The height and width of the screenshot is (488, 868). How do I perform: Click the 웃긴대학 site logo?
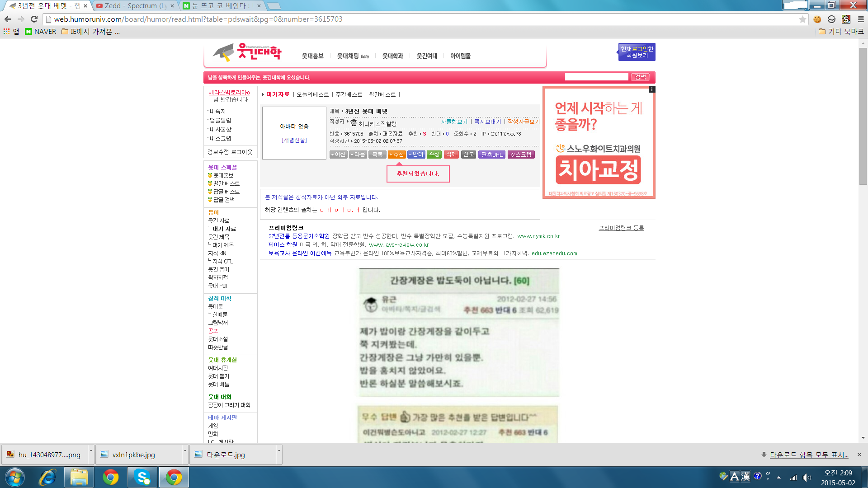tap(248, 53)
